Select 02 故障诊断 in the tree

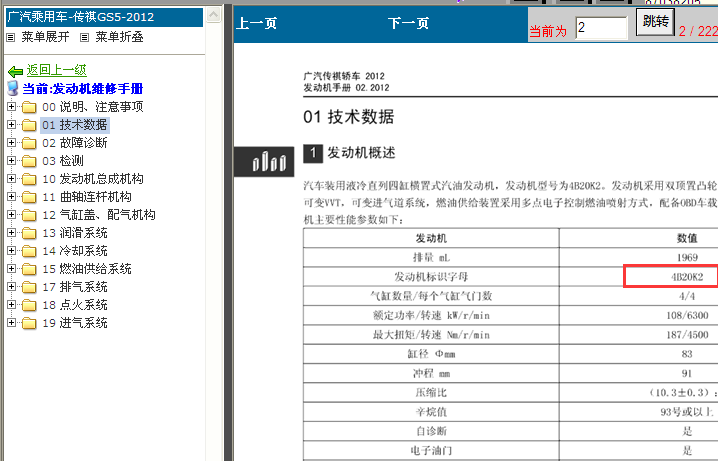click(75, 143)
